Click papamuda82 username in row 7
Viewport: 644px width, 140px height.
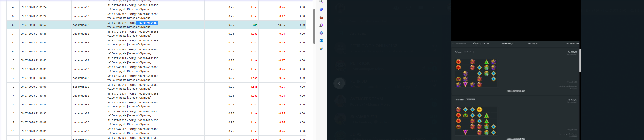[81, 34]
